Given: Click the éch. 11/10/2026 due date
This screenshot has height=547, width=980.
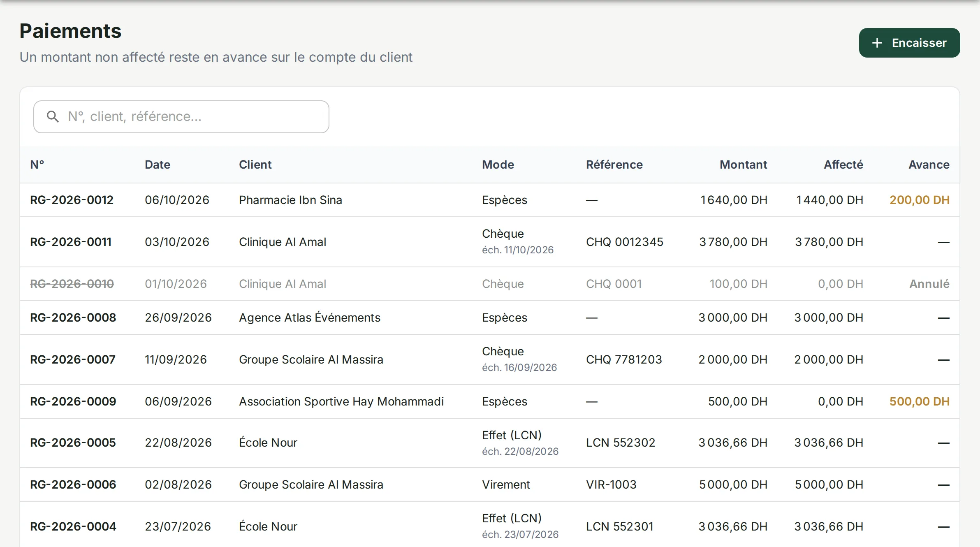Looking at the screenshot, I should [518, 250].
